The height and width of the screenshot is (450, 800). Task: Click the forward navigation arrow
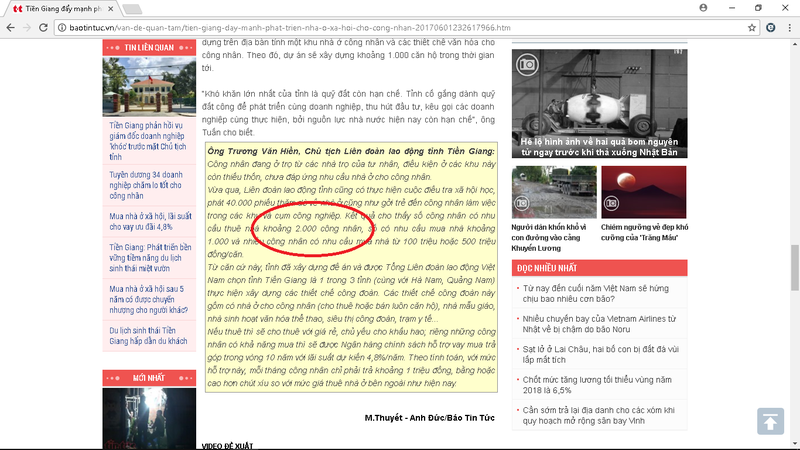click(27, 28)
